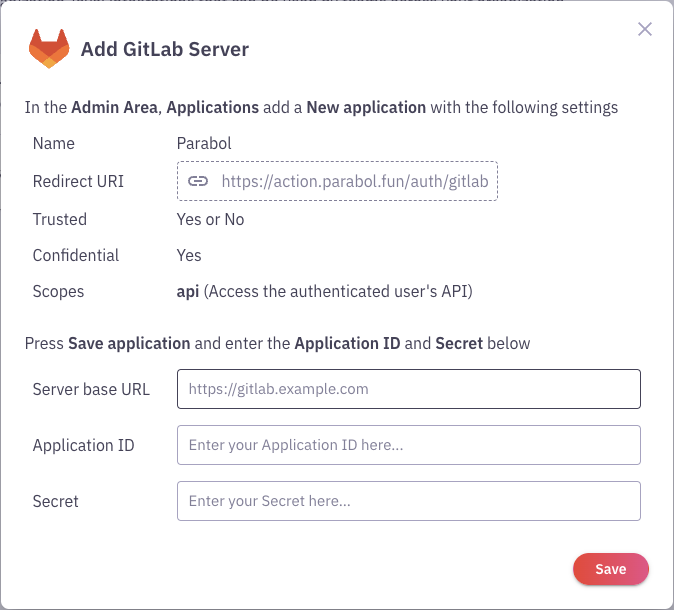Click the "Admin Area" bold text
The width and height of the screenshot is (674, 610).
(111, 107)
